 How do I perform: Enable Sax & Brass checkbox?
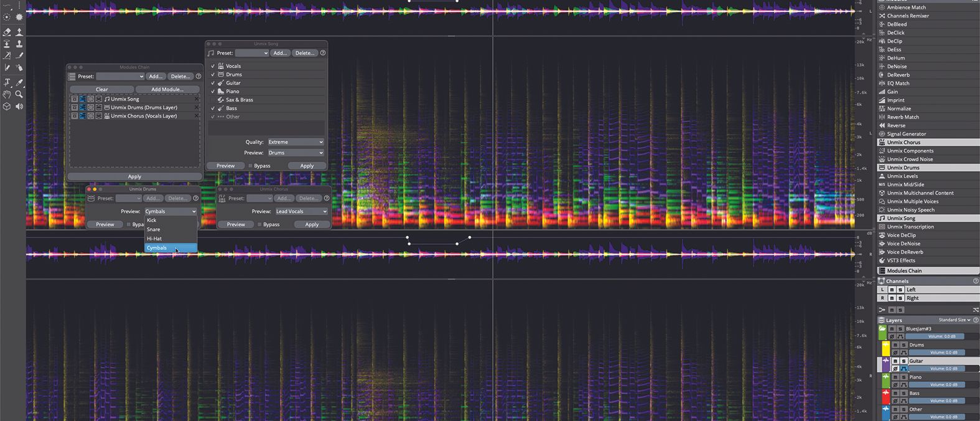[x=213, y=100]
